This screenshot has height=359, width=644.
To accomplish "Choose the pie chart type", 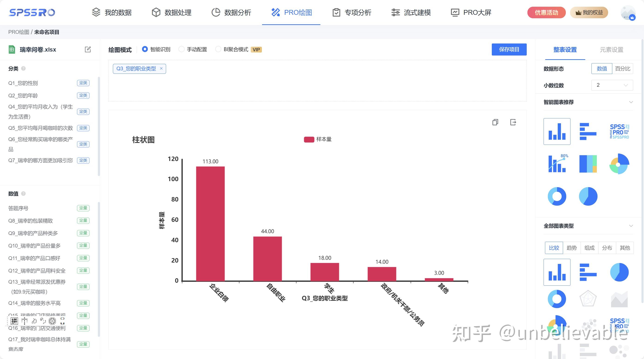I will coord(619,272).
